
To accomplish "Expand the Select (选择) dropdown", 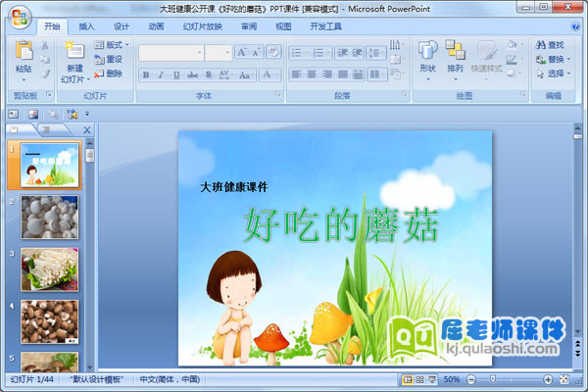I will point(568,73).
